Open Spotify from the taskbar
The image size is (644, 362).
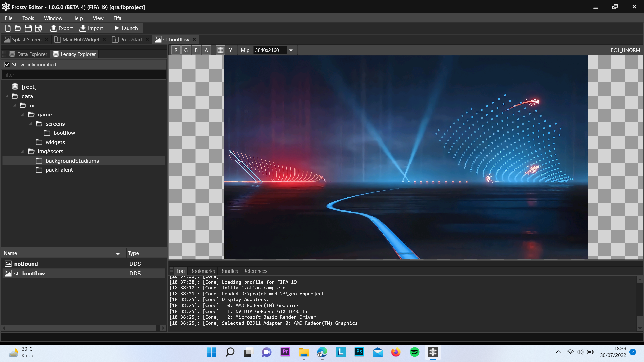[415, 352]
